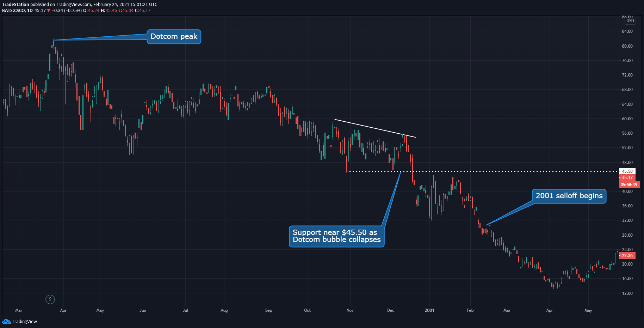Click the 1D interval label in header
Image resolution: width=644 pixels, height=328 pixels.
click(30, 11)
